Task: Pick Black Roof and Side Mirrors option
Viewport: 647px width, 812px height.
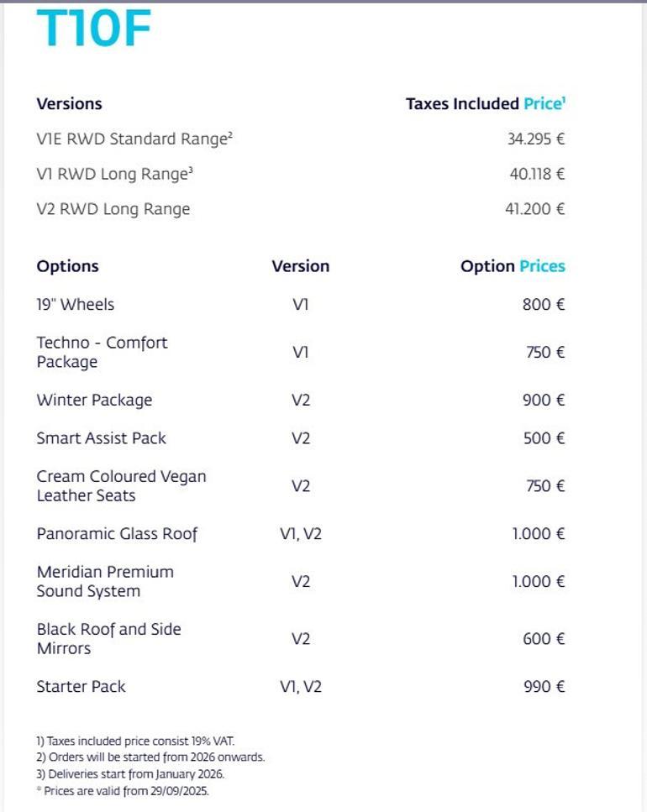Action: 108,638
